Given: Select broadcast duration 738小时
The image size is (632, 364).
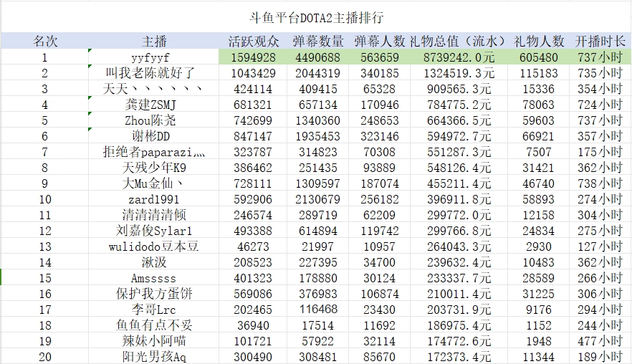Looking at the screenshot, I should (x=600, y=183).
